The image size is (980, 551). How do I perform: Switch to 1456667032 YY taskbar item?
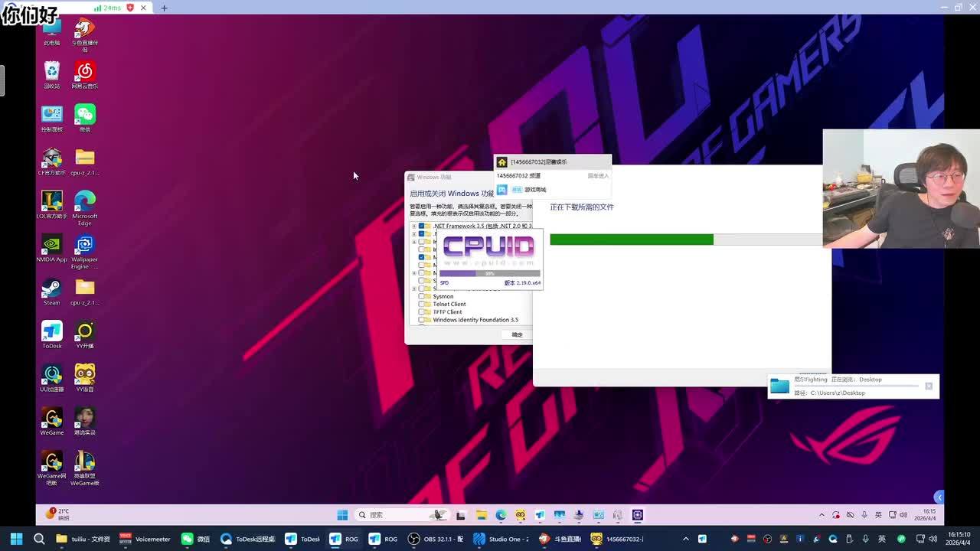pos(617,539)
